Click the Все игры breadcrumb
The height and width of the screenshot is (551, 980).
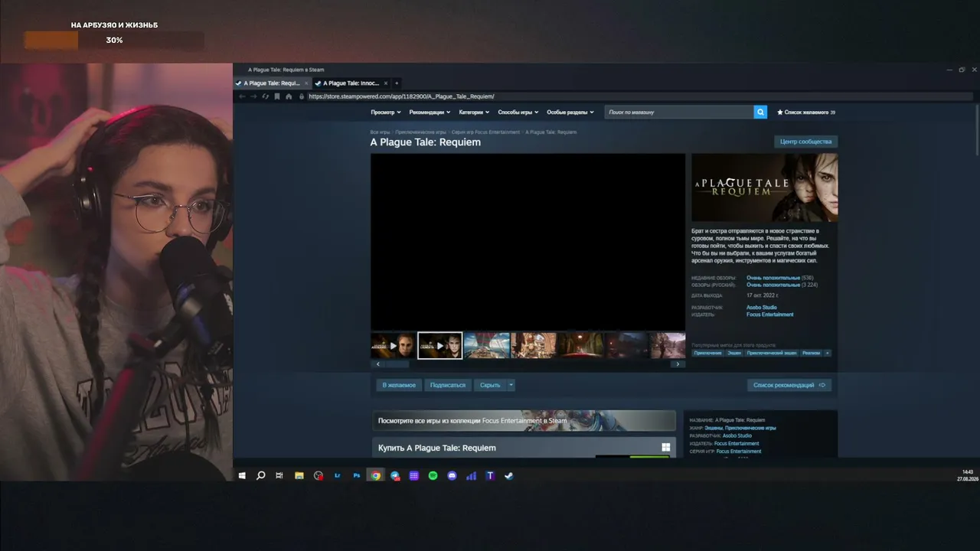pyautogui.click(x=380, y=132)
